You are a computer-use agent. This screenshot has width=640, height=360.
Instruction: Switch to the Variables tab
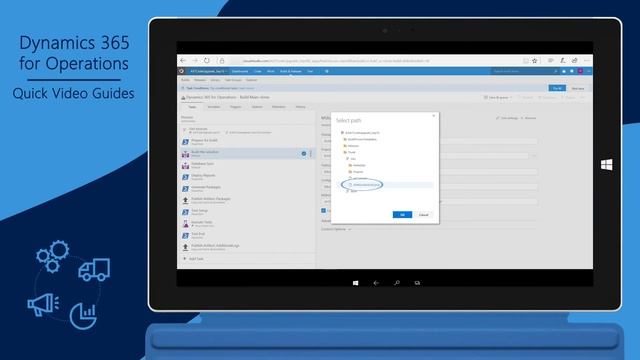pos(214,107)
